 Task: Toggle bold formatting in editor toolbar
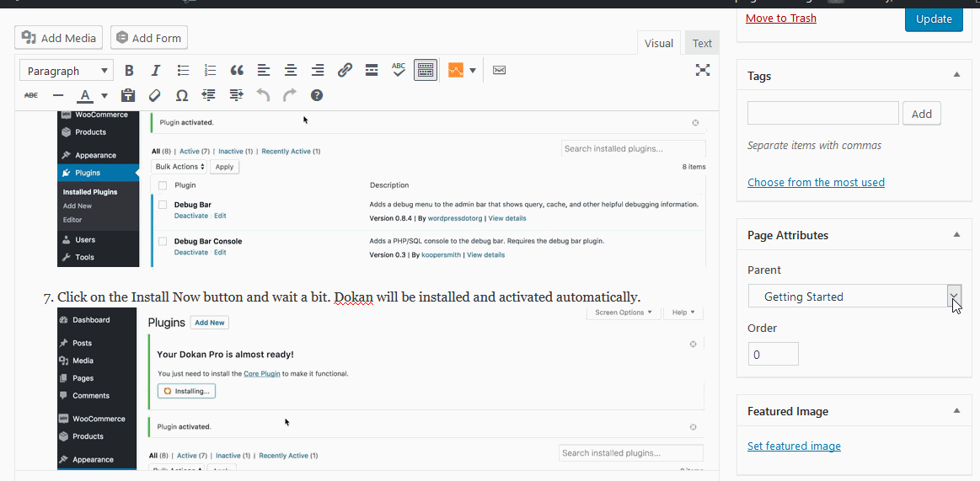tap(129, 71)
